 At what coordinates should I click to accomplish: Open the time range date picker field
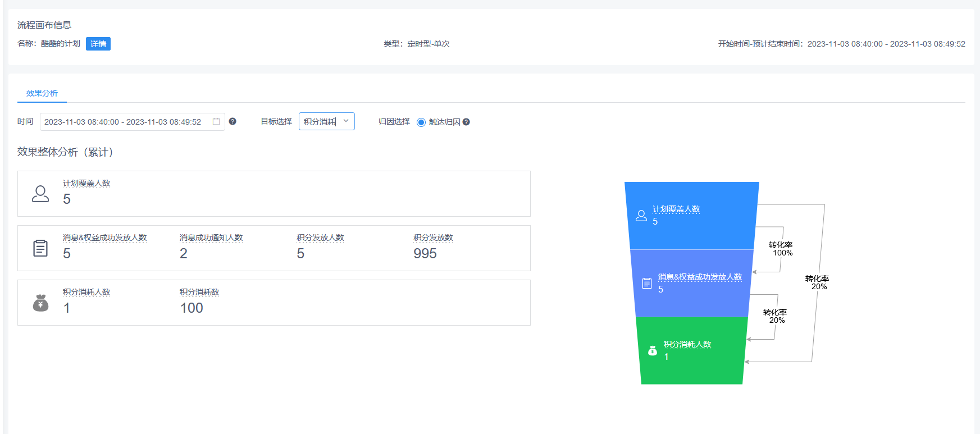133,122
